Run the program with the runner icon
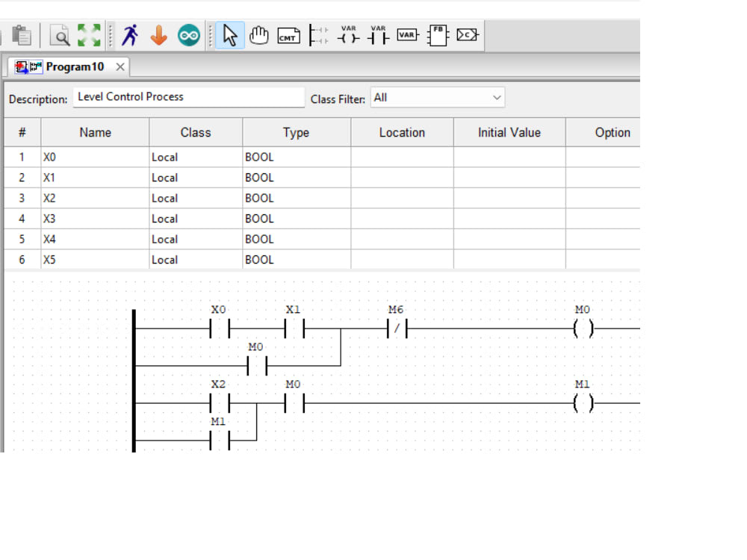 click(x=128, y=34)
